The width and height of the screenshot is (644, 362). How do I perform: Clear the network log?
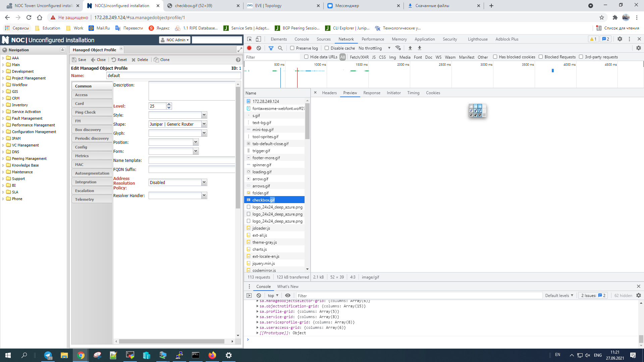click(x=259, y=48)
